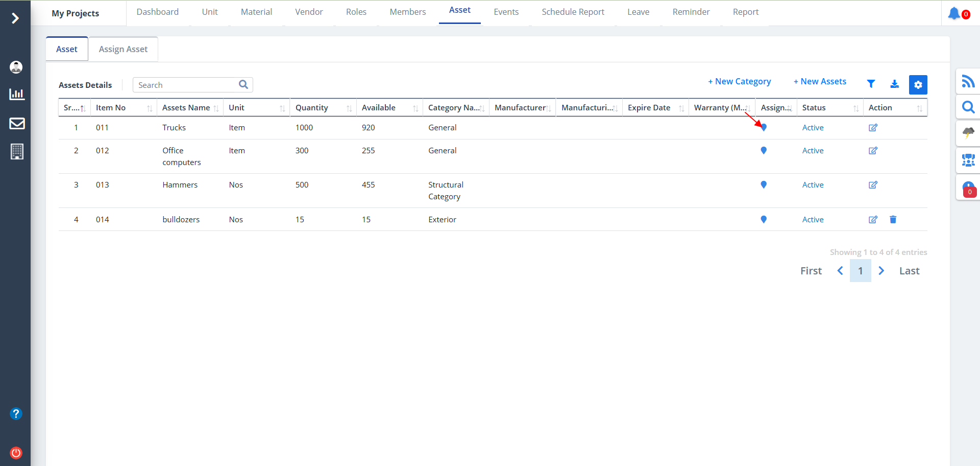
Task: Click the + New Category link
Action: pyautogui.click(x=739, y=82)
